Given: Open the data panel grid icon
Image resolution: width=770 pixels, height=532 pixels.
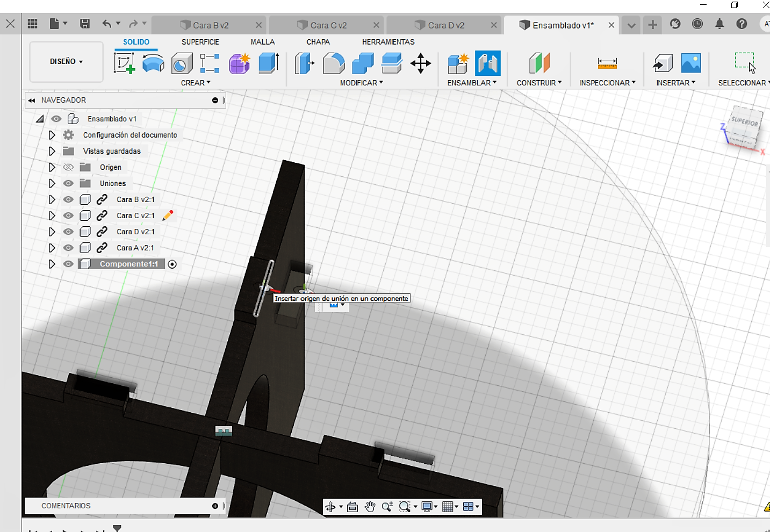Looking at the screenshot, I should (x=33, y=24).
